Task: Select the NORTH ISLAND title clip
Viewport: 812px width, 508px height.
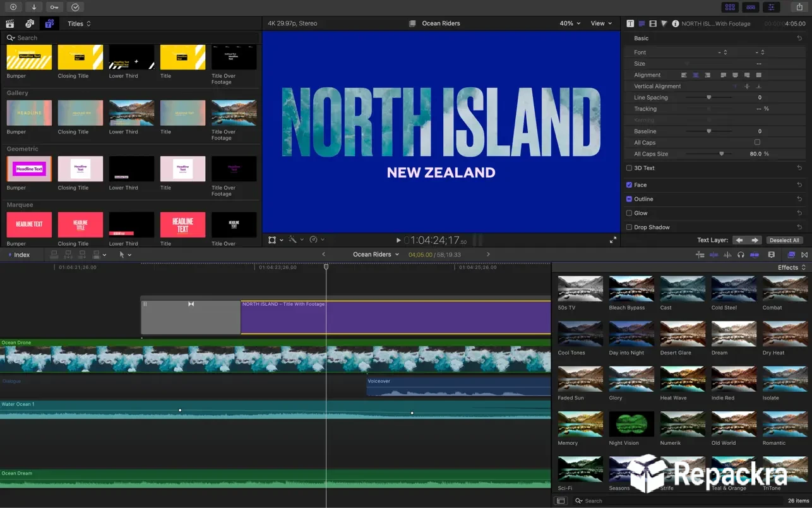Action: click(396, 317)
